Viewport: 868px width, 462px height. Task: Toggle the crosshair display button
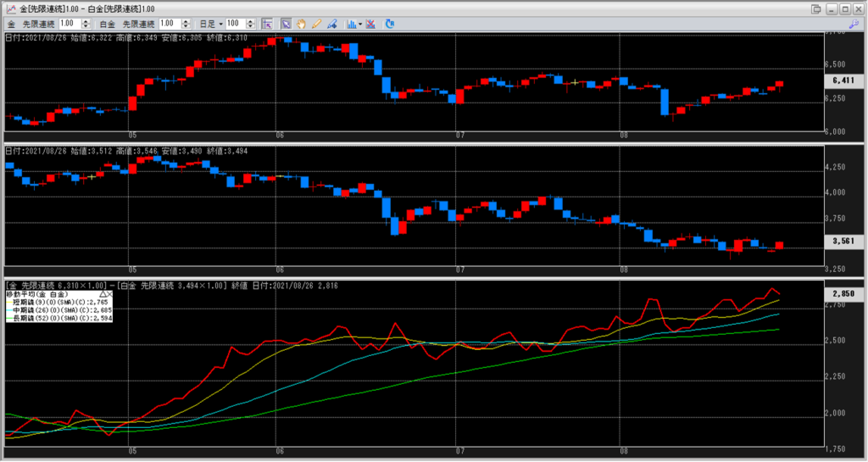pos(266,24)
